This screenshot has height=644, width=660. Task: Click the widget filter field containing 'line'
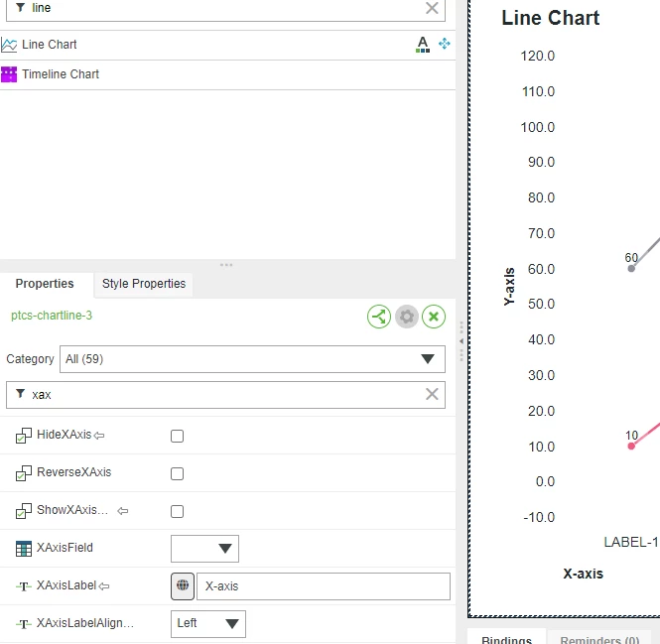coord(225,8)
